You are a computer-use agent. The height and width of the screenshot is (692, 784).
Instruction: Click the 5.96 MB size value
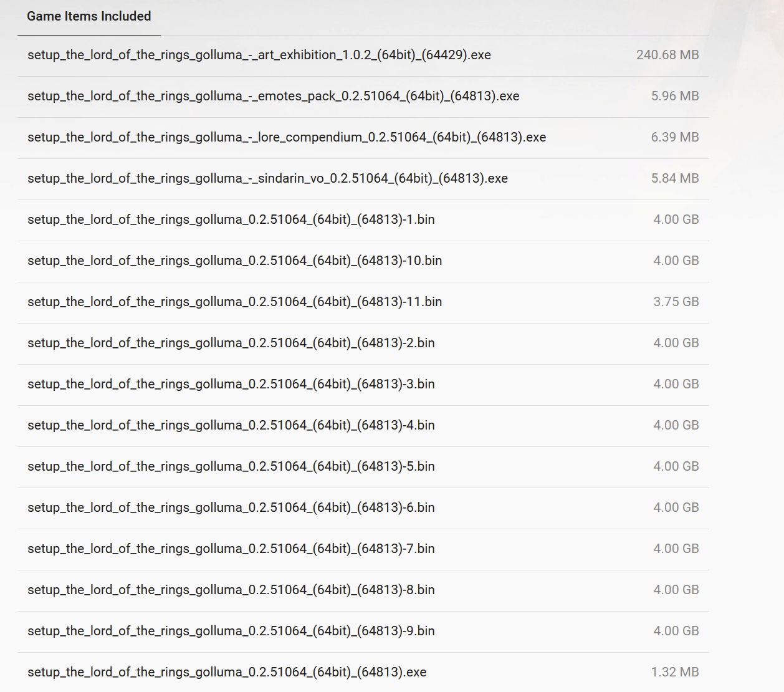[x=675, y=96]
